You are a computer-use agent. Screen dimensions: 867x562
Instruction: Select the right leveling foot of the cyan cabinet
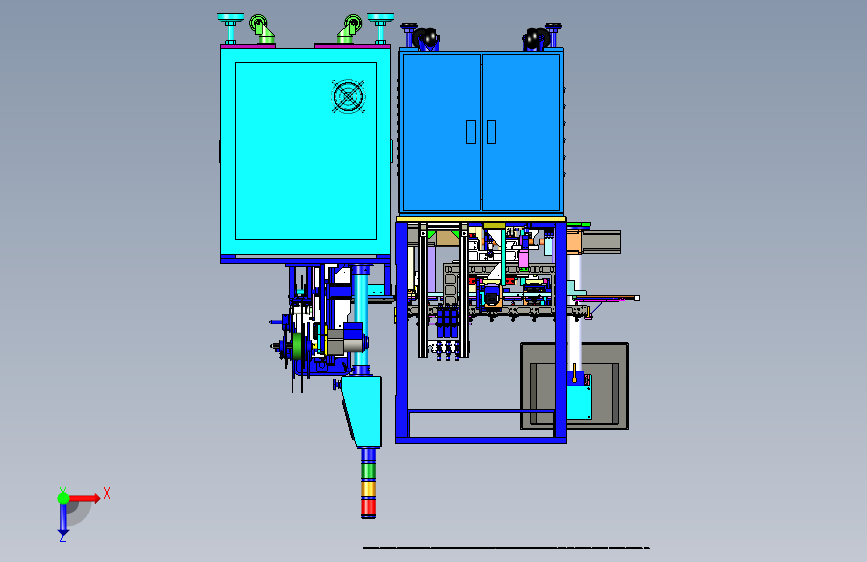[x=380, y=28]
